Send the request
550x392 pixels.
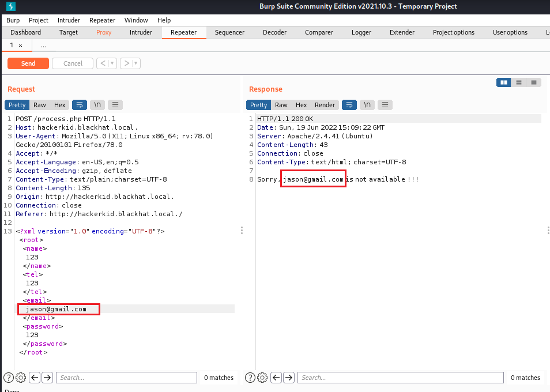click(x=28, y=63)
